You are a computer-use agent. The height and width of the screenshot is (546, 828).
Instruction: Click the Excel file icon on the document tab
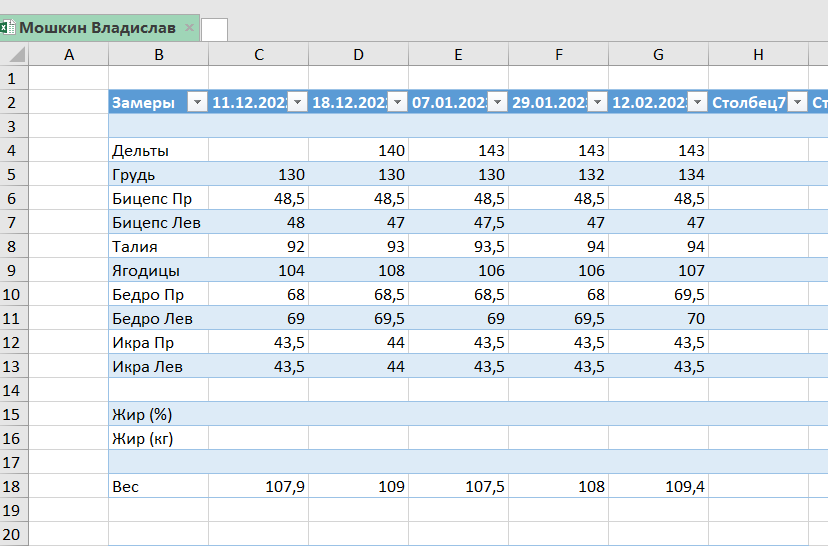[x=7, y=28]
